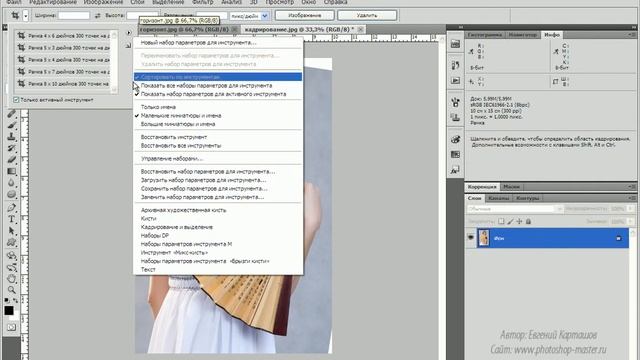
Task: Select the Dodge tool
Action: 11,194
